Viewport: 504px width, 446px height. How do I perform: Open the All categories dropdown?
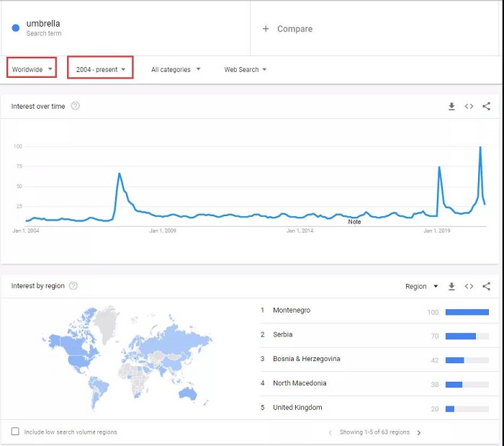176,70
